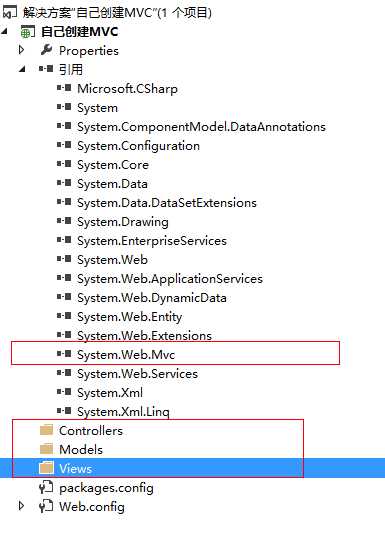Select the System.Xml.Linq reference

123,412
